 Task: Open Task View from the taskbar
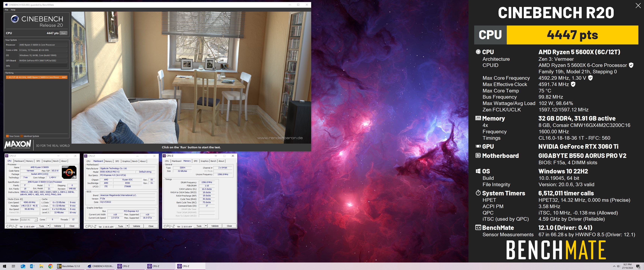(13, 266)
